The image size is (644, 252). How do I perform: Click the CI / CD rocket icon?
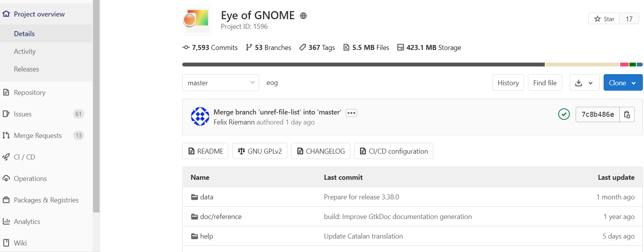tap(6, 157)
